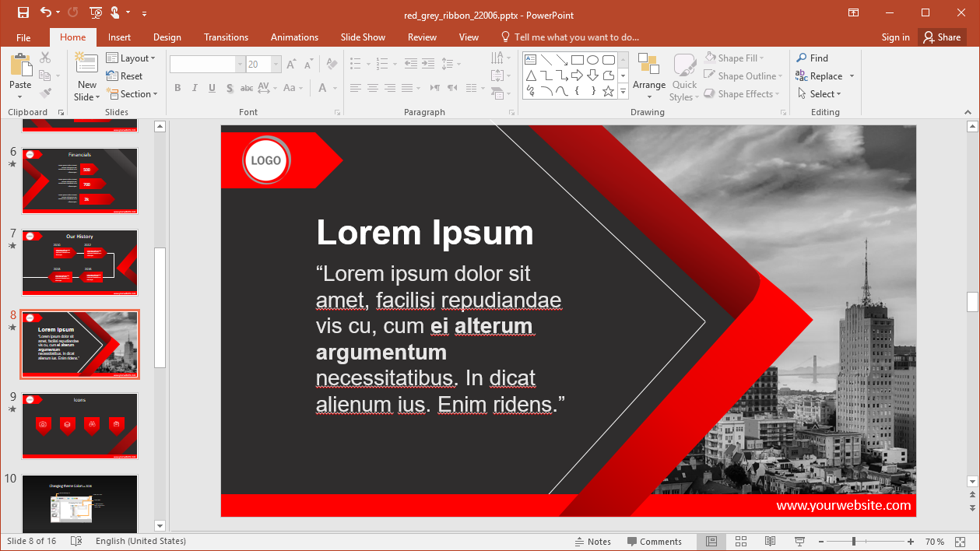Screen dimensions: 980x551
Task: Click the New Slide icon
Action: pyautogui.click(x=86, y=66)
